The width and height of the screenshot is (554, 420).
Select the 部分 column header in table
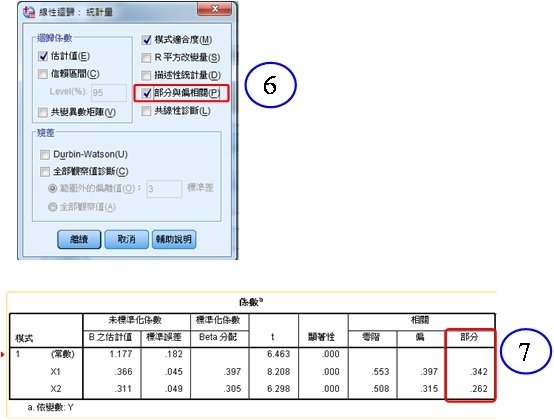[x=470, y=337]
